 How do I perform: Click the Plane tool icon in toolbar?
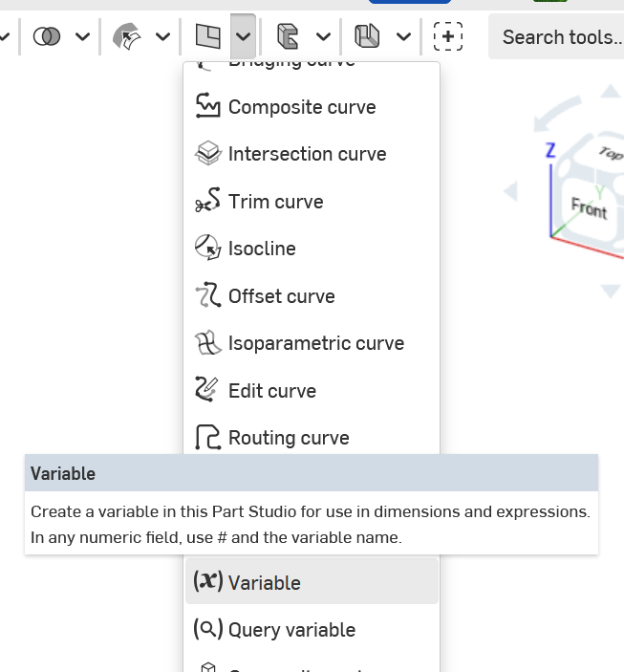pyautogui.click(x=207, y=36)
